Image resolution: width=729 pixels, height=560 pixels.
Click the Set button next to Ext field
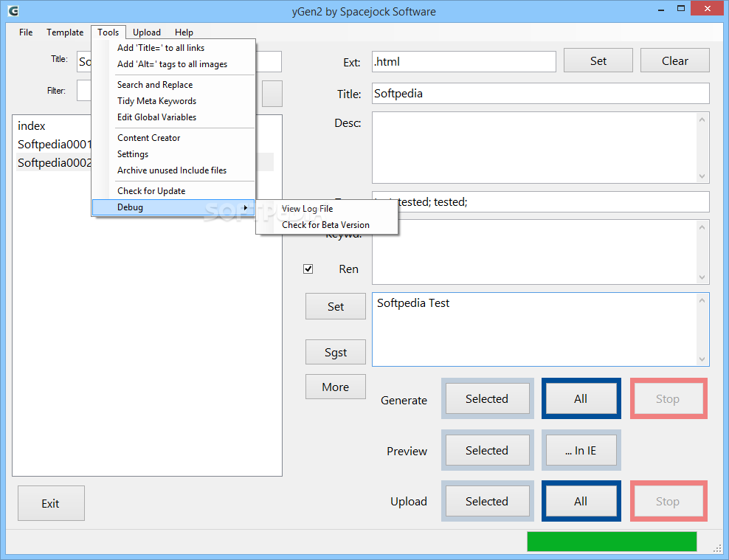tap(598, 61)
